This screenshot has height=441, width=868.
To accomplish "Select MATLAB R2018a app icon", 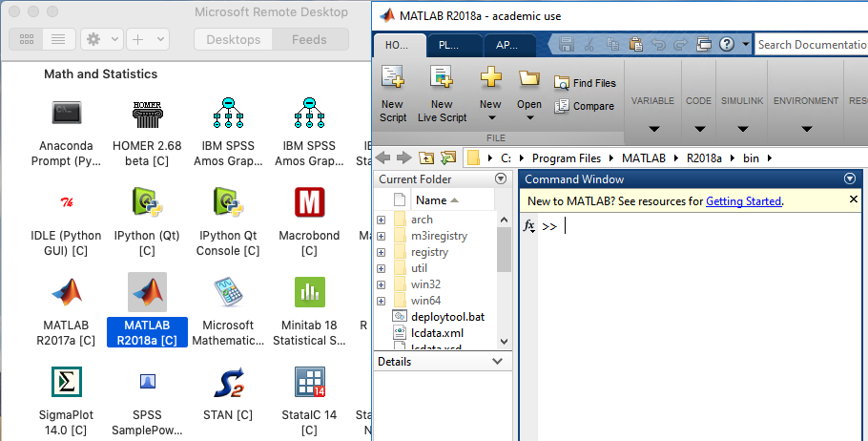I will coord(147,292).
